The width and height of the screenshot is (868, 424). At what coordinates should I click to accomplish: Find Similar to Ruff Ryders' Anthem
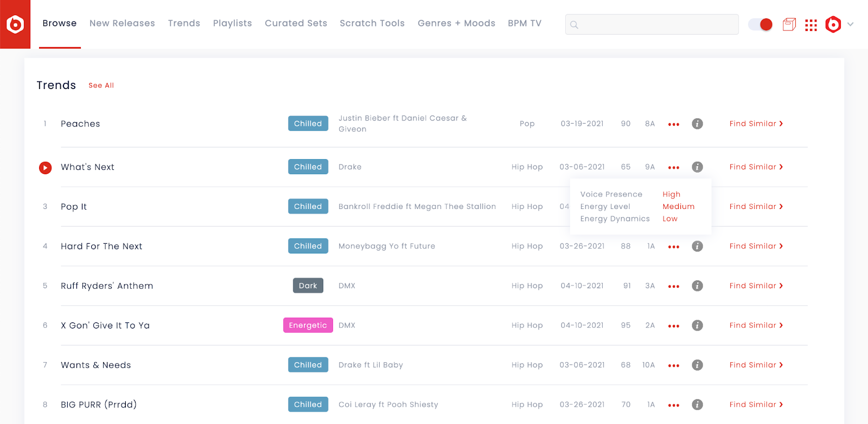(756, 286)
